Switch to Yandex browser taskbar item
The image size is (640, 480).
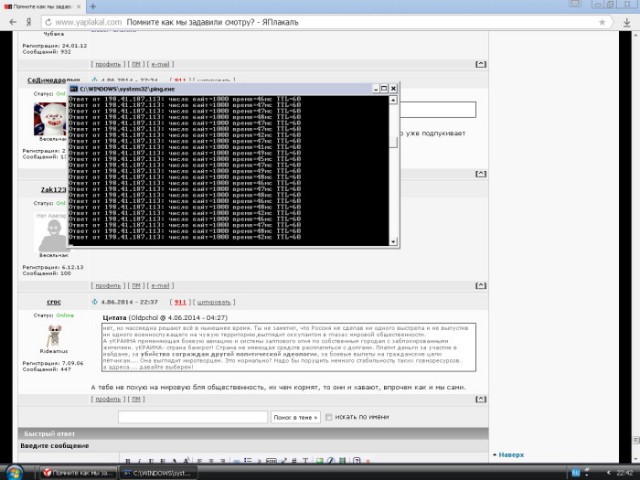point(78,473)
